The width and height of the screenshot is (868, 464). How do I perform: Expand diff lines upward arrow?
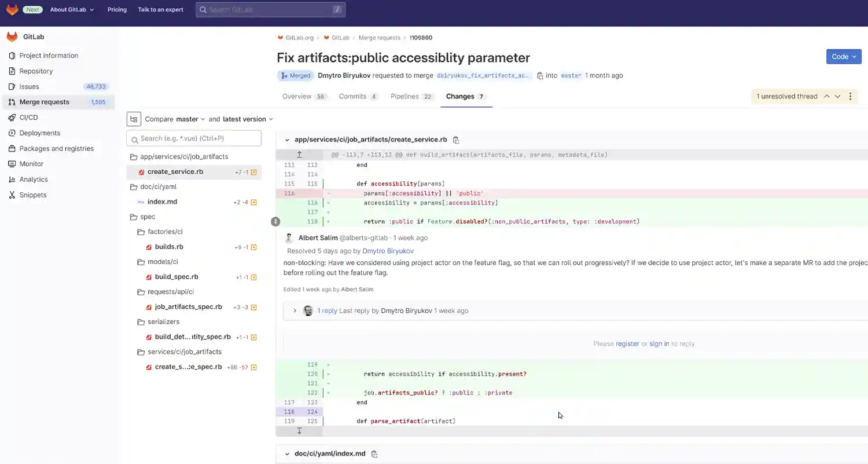pos(299,155)
